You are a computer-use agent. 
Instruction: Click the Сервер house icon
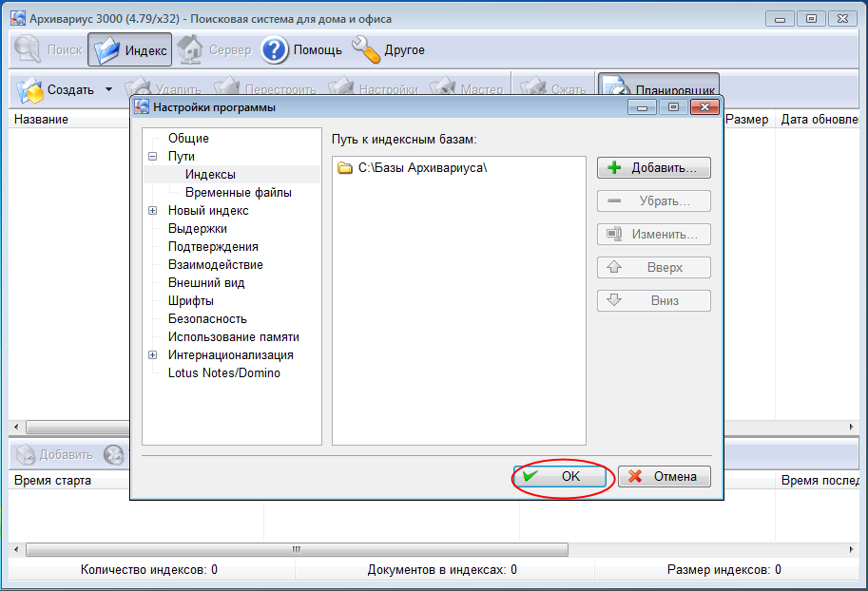pyautogui.click(x=190, y=49)
